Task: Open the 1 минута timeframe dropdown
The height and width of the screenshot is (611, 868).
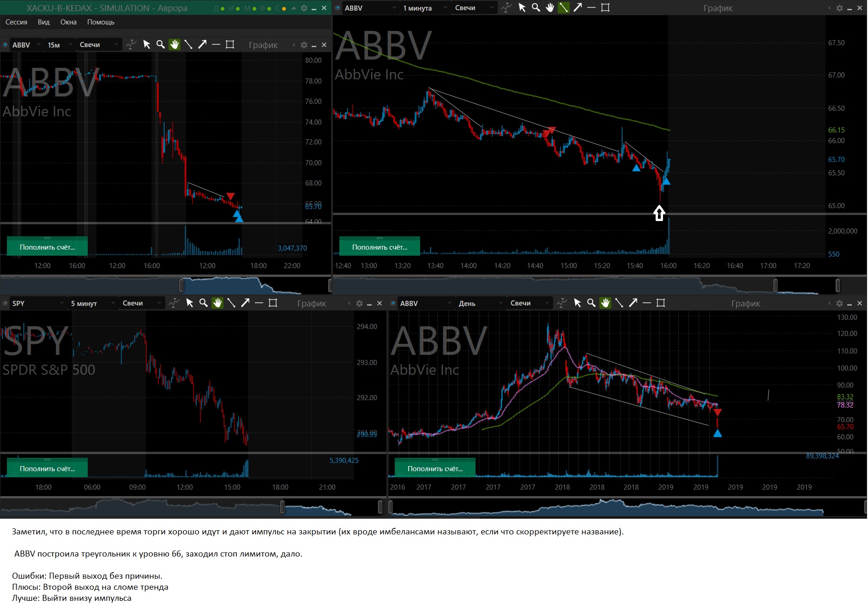Action: tap(425, 8)
